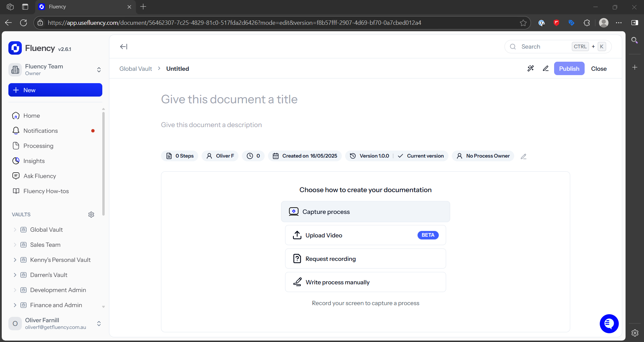Expand the Development Admin vault
This screenshot has width=644, height=342.
(x=15, y=290)
